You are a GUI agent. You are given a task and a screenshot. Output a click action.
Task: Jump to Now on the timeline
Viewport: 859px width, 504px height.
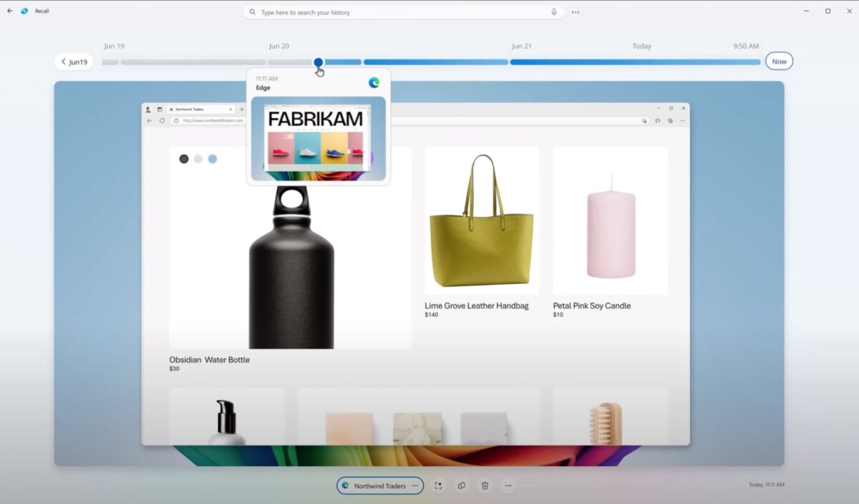tap(779, 62)
